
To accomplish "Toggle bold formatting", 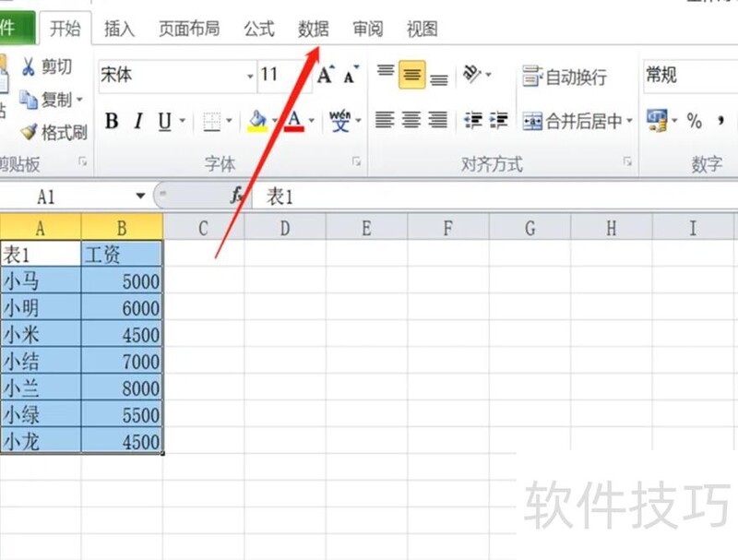I will 112,122.
